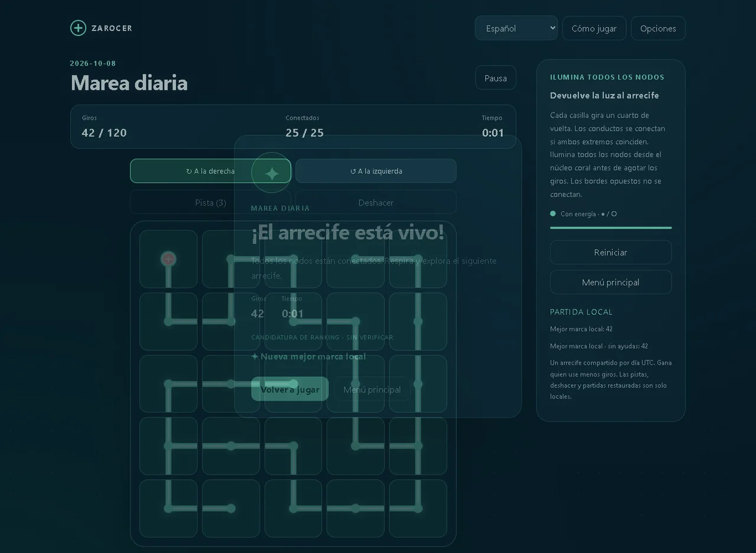Click Menú principal below Reiniciar
The width and height of the screenshot is (756, 553).
click(x=611, y=282)
